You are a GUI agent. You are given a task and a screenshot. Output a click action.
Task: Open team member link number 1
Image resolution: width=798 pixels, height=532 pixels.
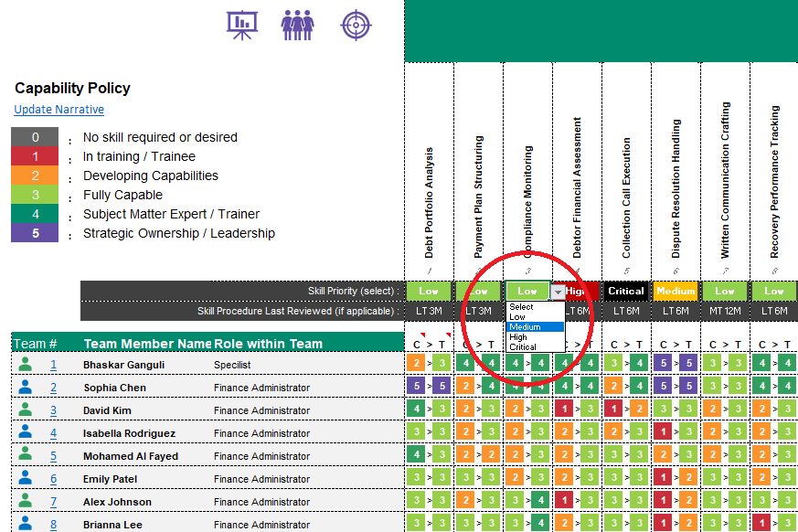click(x=53, y=365)
